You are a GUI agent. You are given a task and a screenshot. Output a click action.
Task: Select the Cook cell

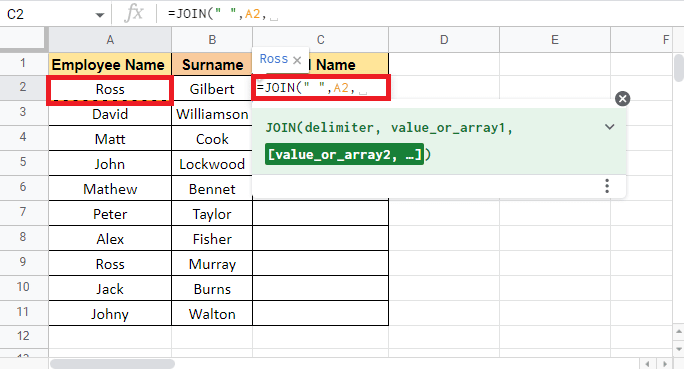[x=212, y=139]
